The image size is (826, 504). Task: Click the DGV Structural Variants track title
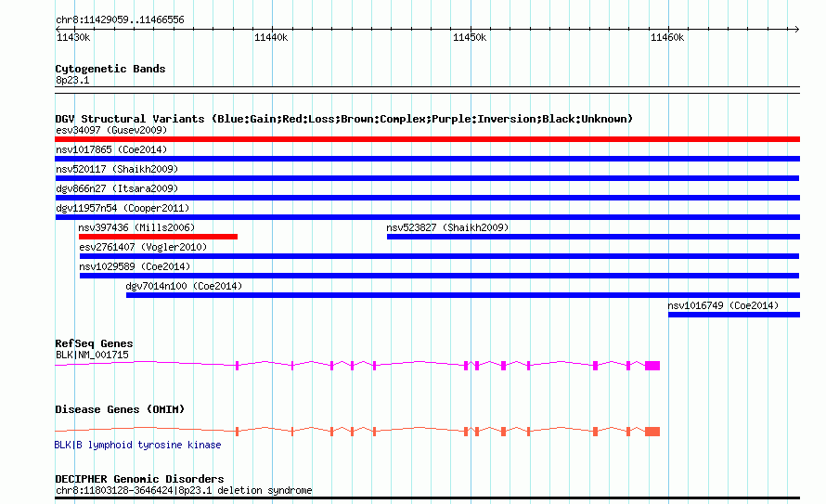point(344,119)
